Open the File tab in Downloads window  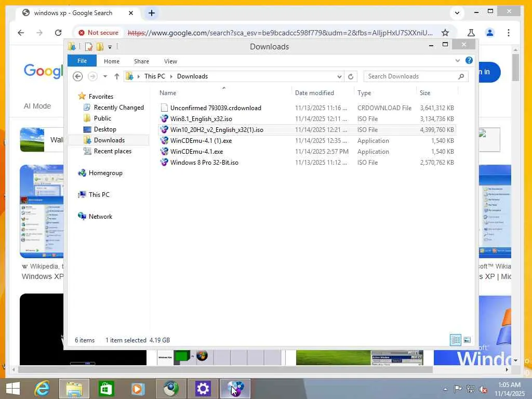[82, 61]
